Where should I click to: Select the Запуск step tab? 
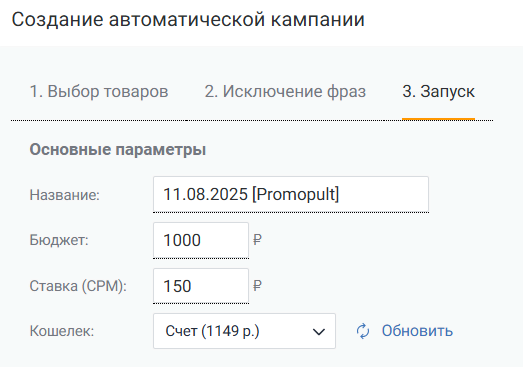click(438, 91)
